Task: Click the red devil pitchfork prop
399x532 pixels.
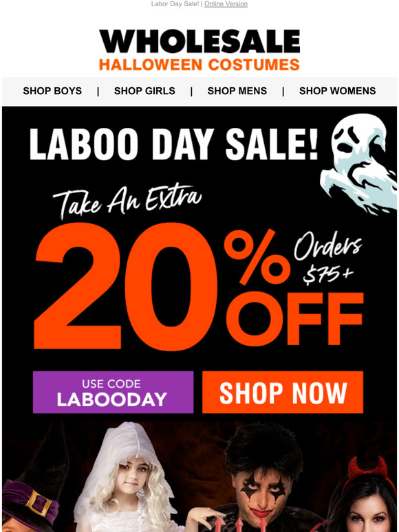Action: click(x=238, y=524)
